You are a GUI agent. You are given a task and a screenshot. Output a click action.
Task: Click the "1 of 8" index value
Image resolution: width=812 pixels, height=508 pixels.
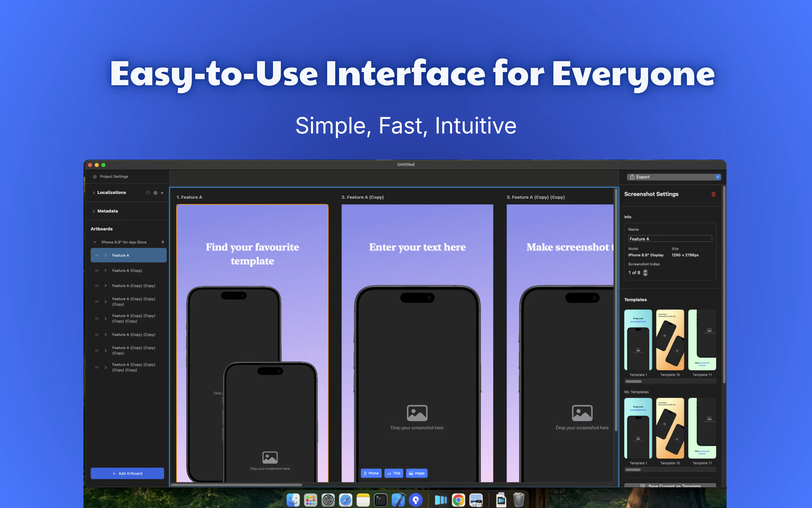(x=634, y=273)
